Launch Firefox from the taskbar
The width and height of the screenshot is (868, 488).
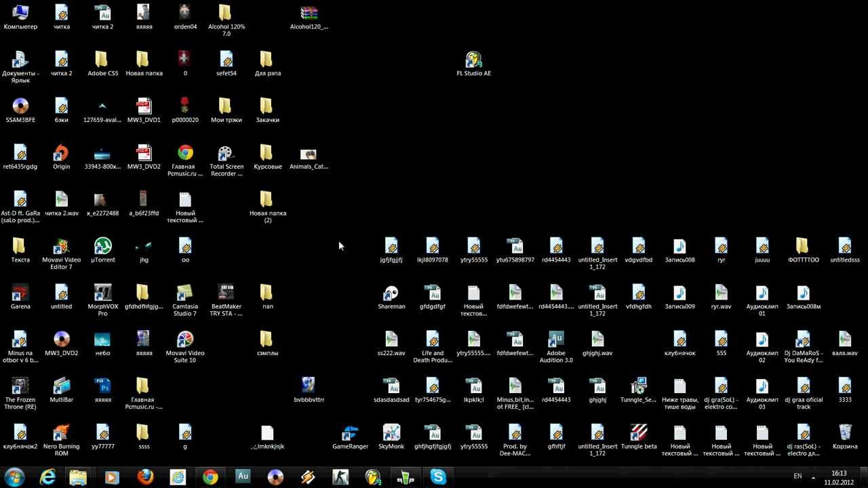tap(144, 477)
